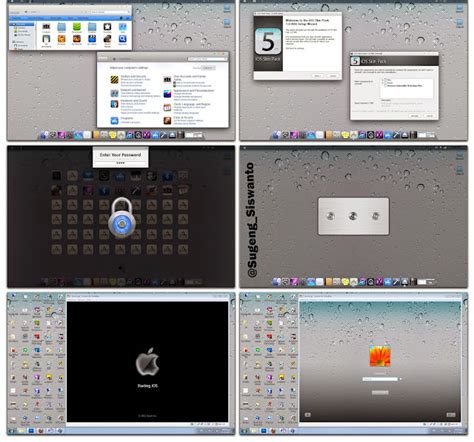Click Next in the iOS Skin Pack welcome wizard
The image size is (474, 442).
pos(317,76)
